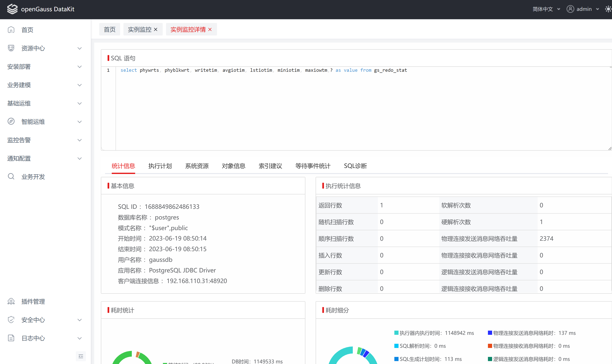Expand the 安全中心 menu chevron
This screenshot has height=364, width=612.
80,320
